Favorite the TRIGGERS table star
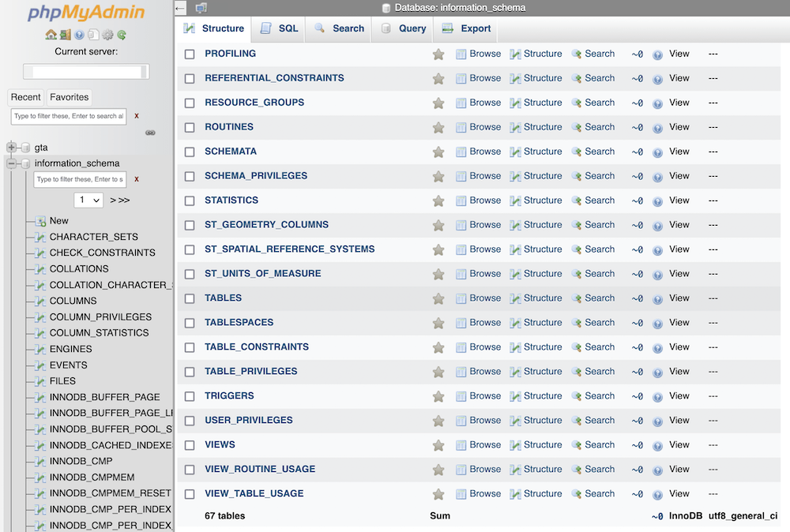The image size is (790, 532). (x=438, y=396)
